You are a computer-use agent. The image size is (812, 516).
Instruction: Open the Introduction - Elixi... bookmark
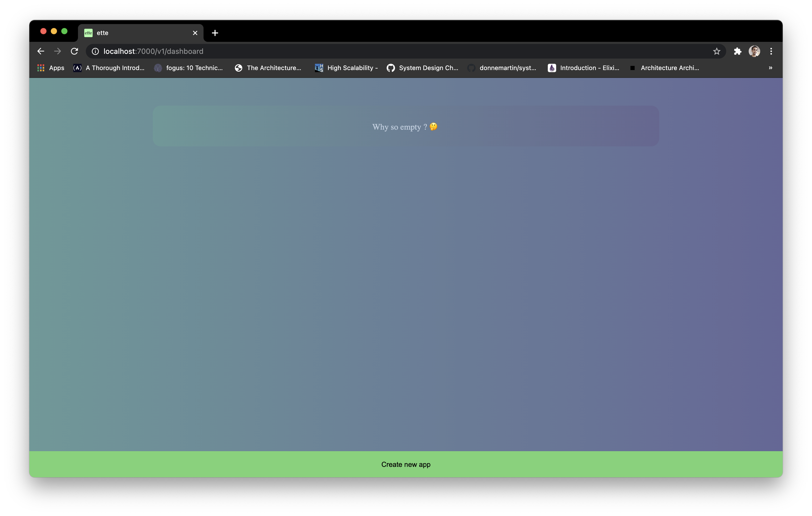[583, 68]
